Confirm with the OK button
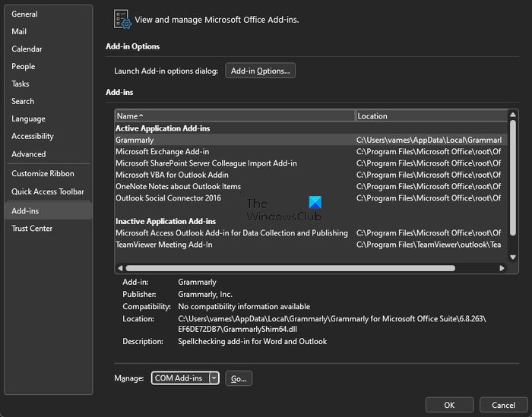The width and height of the screenshot is (532, 417). point(450,405)
